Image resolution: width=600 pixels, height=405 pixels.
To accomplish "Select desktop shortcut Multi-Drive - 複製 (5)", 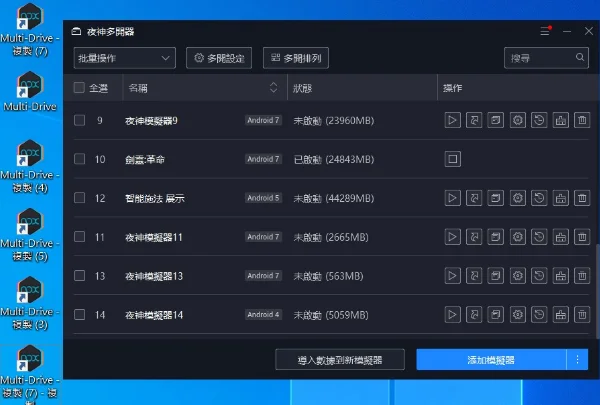I will [x=30, y=235].
